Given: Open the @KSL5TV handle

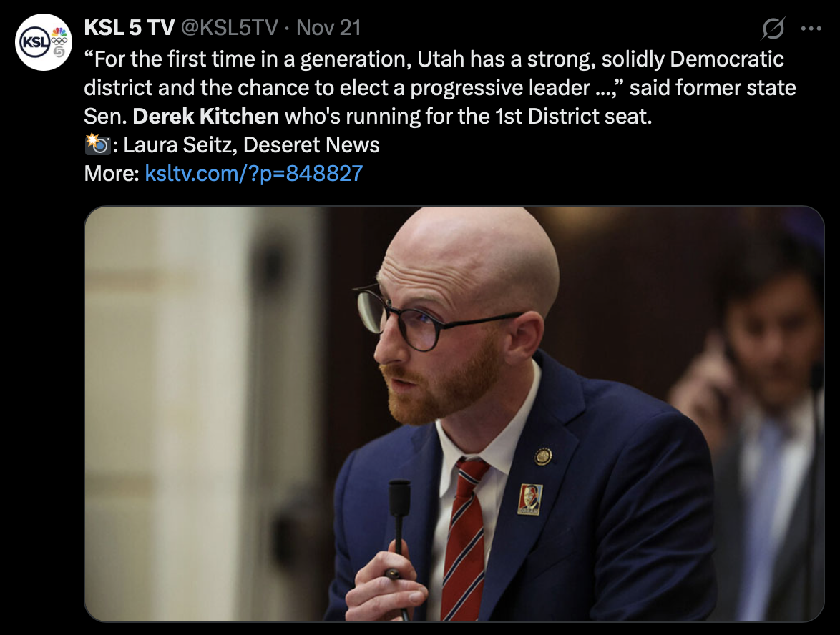Looking at the screenshot, I should [229, 28].
